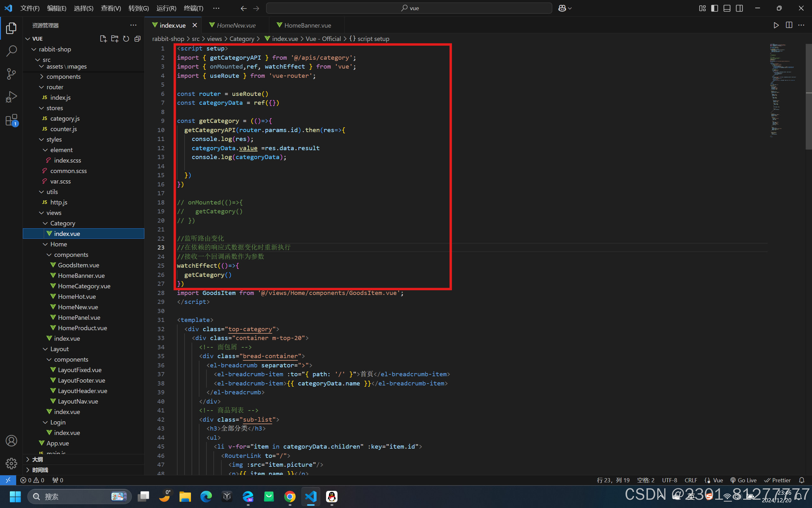Screen dimensions: 812x508
Task: Go back in navigation history
Action: (x=244, y=8)
